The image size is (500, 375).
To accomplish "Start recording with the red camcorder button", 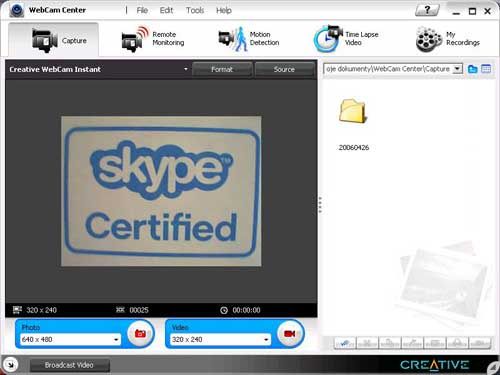I will pyautogui.click(x=290, y=333).
